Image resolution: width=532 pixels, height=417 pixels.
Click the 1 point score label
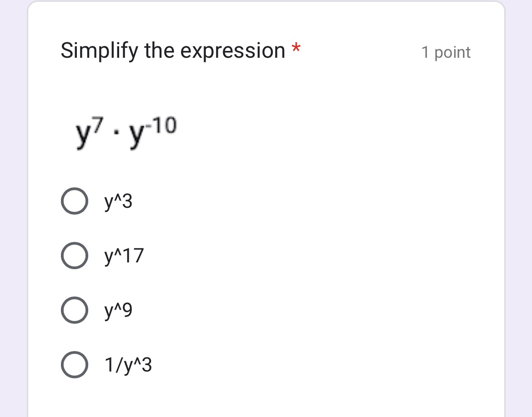(x=446, y=53)
